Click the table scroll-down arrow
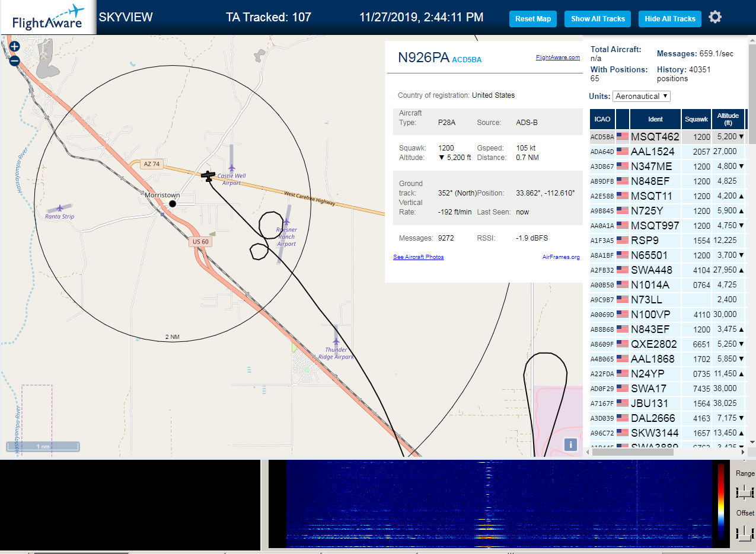The width and height of the screenshot is (756, 554). (752, 443)
